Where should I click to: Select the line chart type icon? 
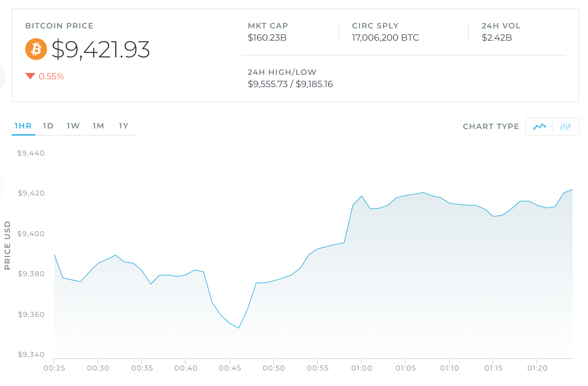(x=539, y=127)
